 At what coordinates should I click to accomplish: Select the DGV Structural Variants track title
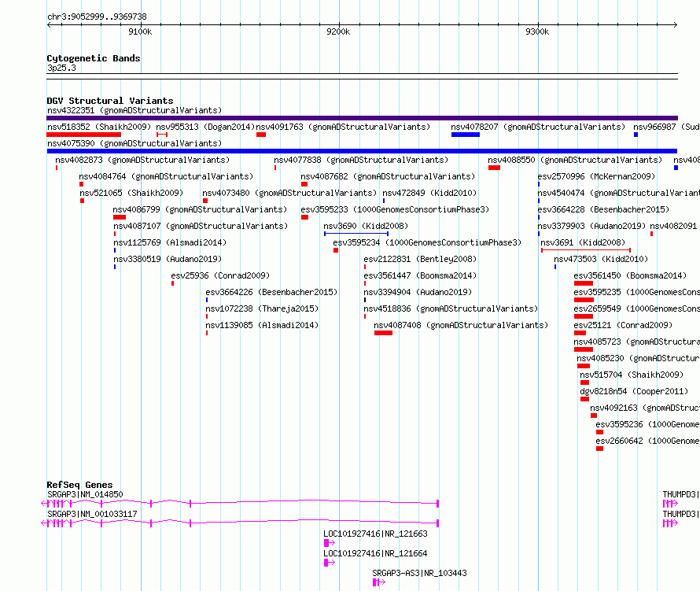coord(110,101)
